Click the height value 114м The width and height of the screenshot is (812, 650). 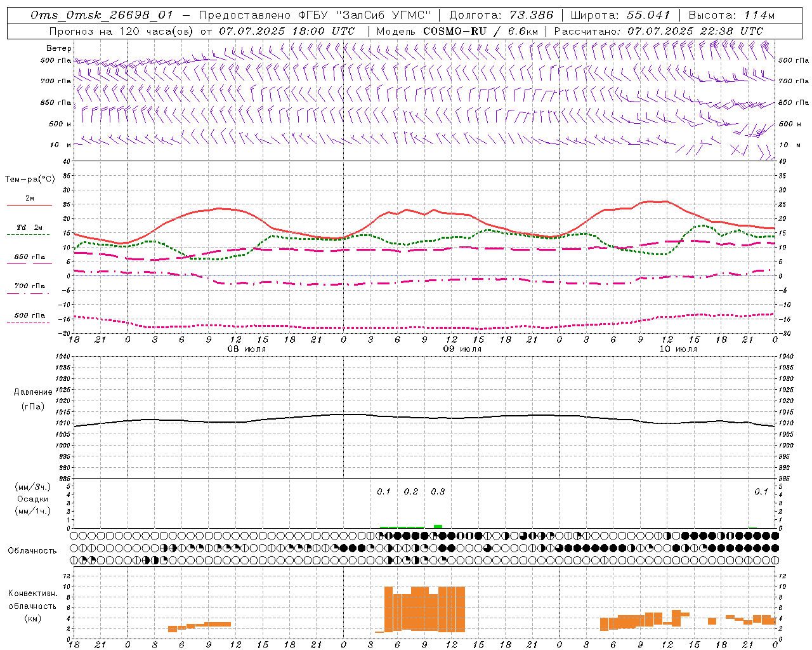tap(760, 15)
